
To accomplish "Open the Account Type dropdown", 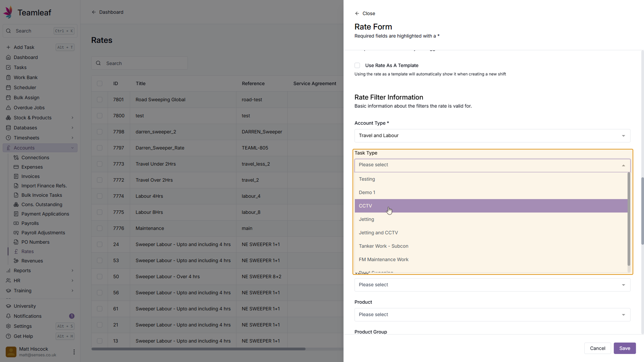I will tap(492, 136).
